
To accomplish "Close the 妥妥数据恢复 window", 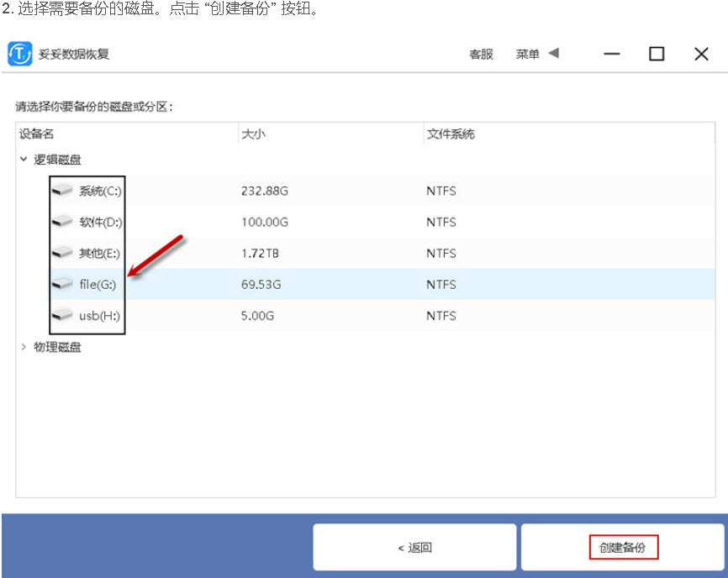I will [701, 54].
